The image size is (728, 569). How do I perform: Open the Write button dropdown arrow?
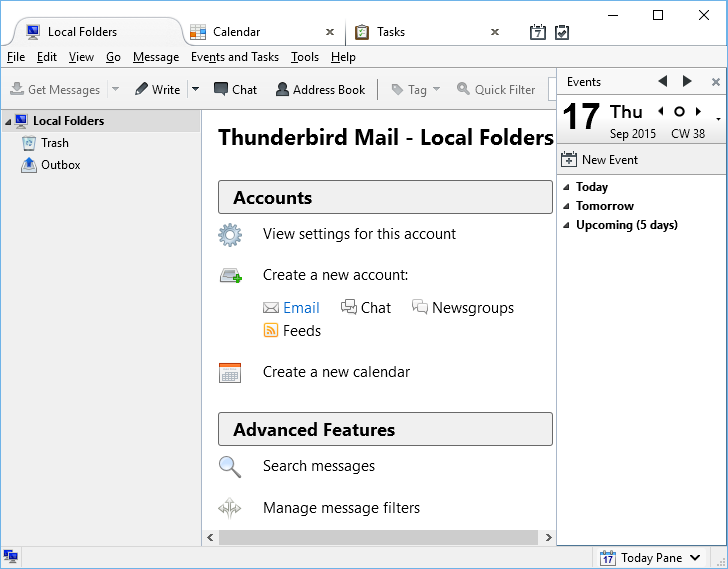pos(195,89)
